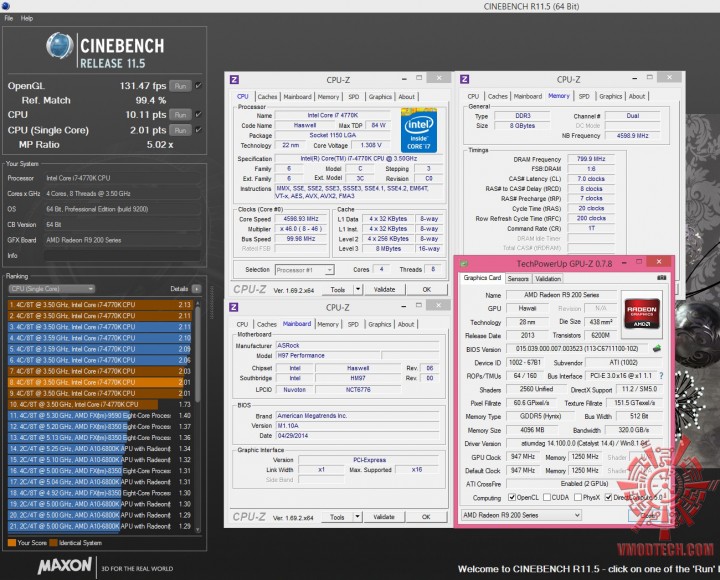
Task: Click Validate in CPU-Z CPU window
Action: (x=384, y=289)
